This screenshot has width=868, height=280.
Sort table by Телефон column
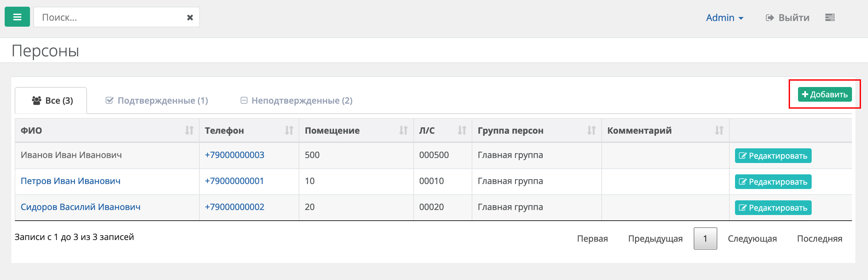[249, 130]
